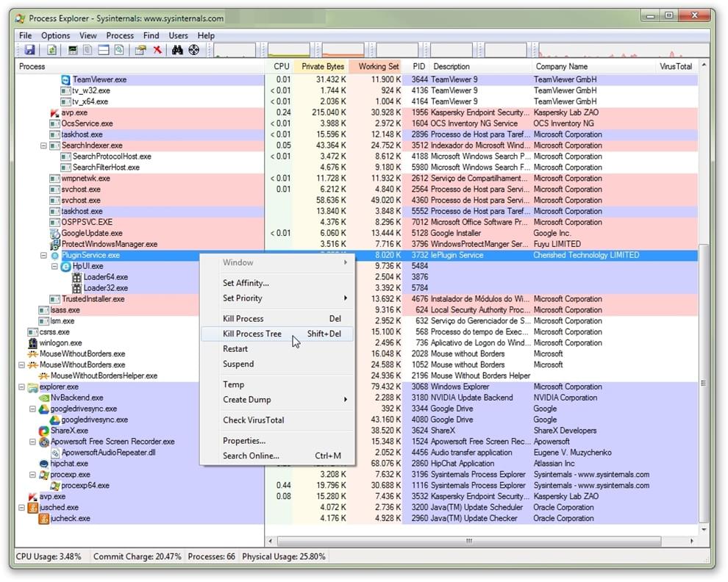This screenshot has width=728, height=582.
Task: Click the vertical scrollbar up arrow
Action: [704, 65]
